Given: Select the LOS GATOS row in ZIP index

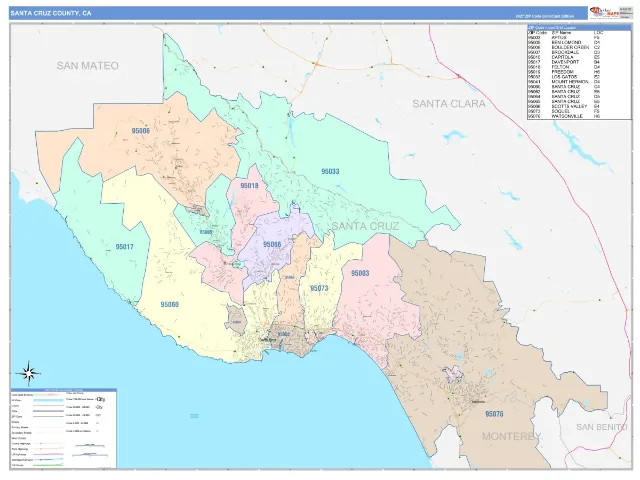Looking at the screenshot, I should point(579,77).
